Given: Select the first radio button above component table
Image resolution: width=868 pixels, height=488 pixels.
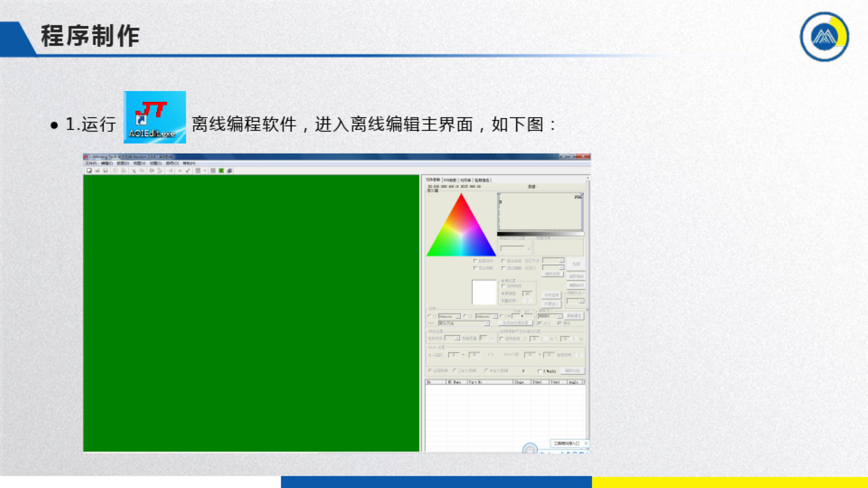Looking at the screenshot, I should click(x=429, y=371).
